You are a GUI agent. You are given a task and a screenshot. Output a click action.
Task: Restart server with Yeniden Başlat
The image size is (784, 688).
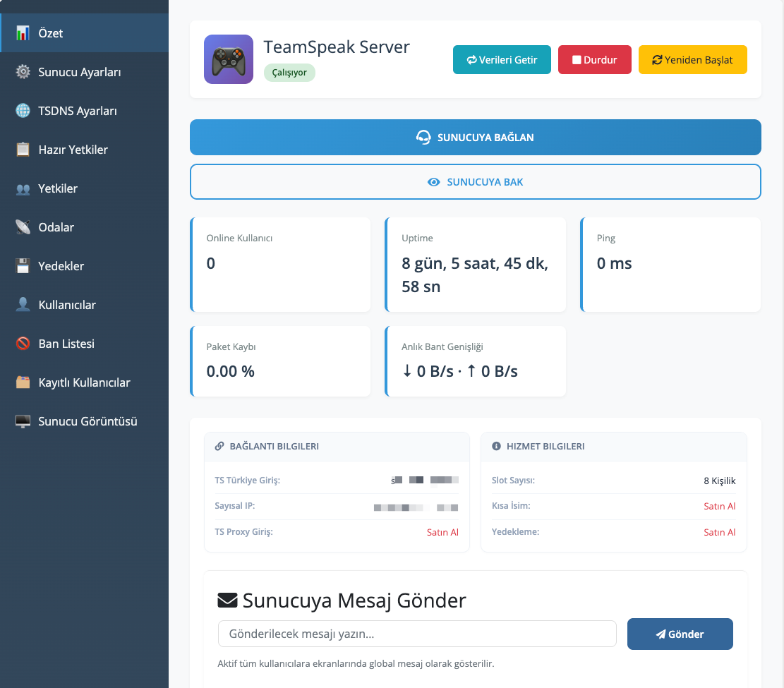[692, 59]
